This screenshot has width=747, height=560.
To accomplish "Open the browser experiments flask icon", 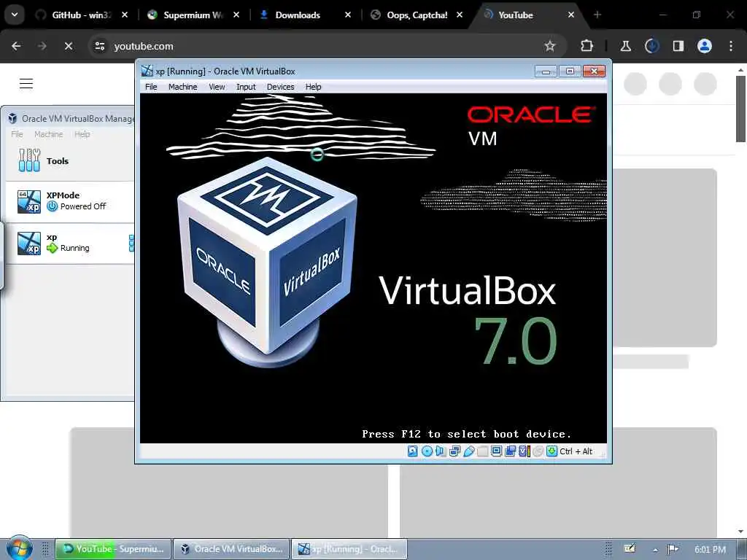I will [625, 46].
